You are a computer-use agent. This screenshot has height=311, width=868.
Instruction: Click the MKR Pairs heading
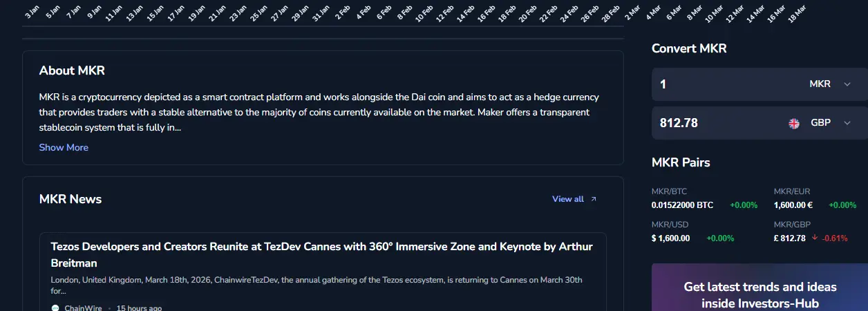point(681,162)
